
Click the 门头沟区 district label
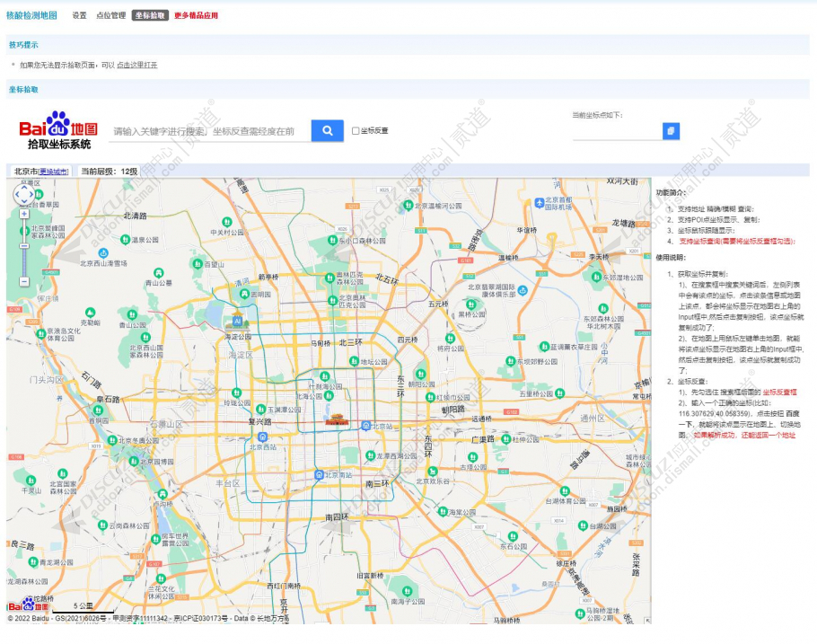[47, 380]
